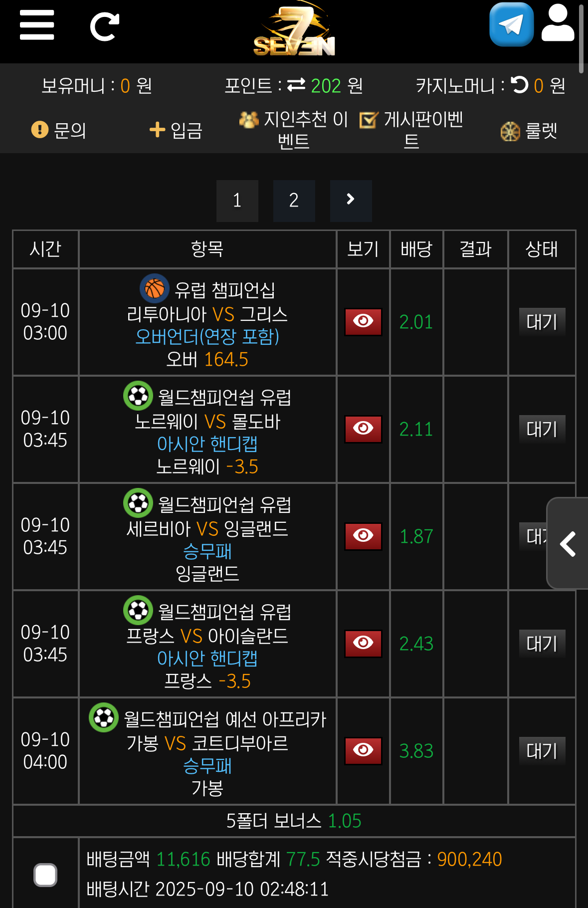Click the casino money refresh icon

[x=520, y=85]
